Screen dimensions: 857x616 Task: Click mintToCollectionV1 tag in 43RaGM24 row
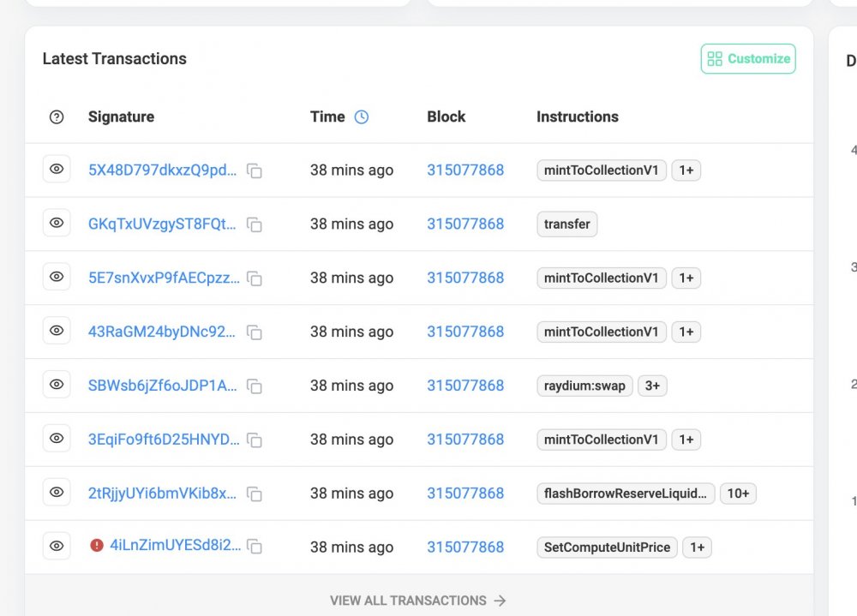pyautogui.click(x=602, y=332)
